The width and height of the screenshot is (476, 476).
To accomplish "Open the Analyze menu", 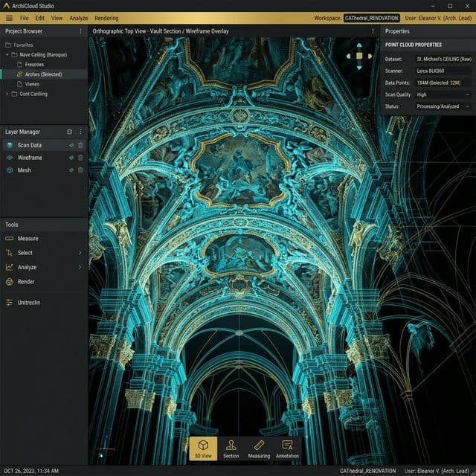I will coord(79,18).
